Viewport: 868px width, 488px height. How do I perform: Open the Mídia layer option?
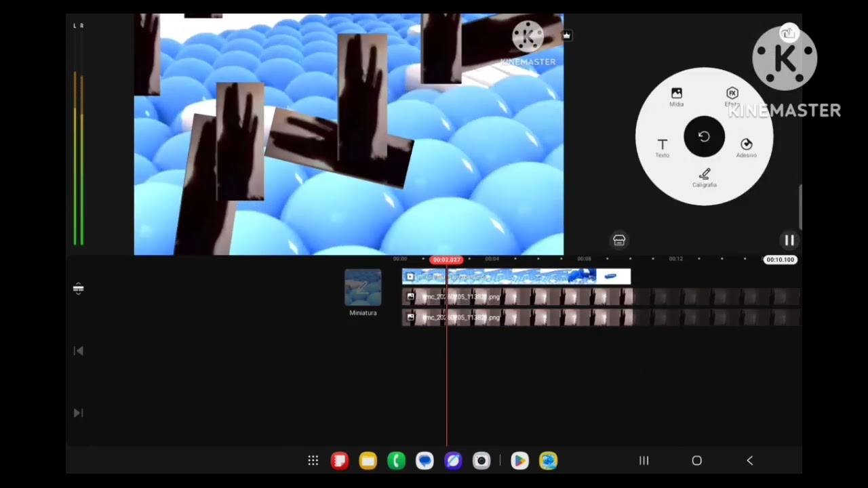pos(677,96)
